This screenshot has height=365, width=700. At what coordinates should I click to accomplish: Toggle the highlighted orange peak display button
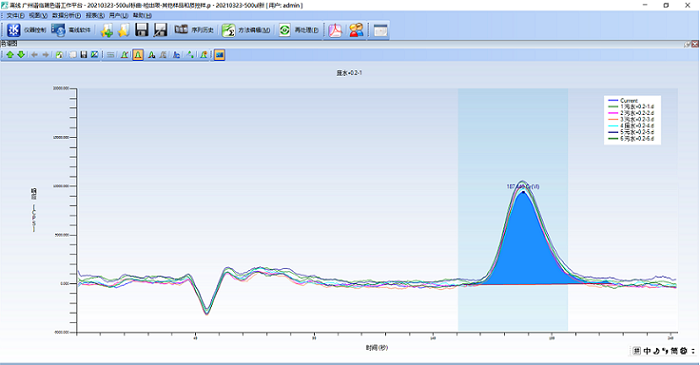[x=138, y=54]
